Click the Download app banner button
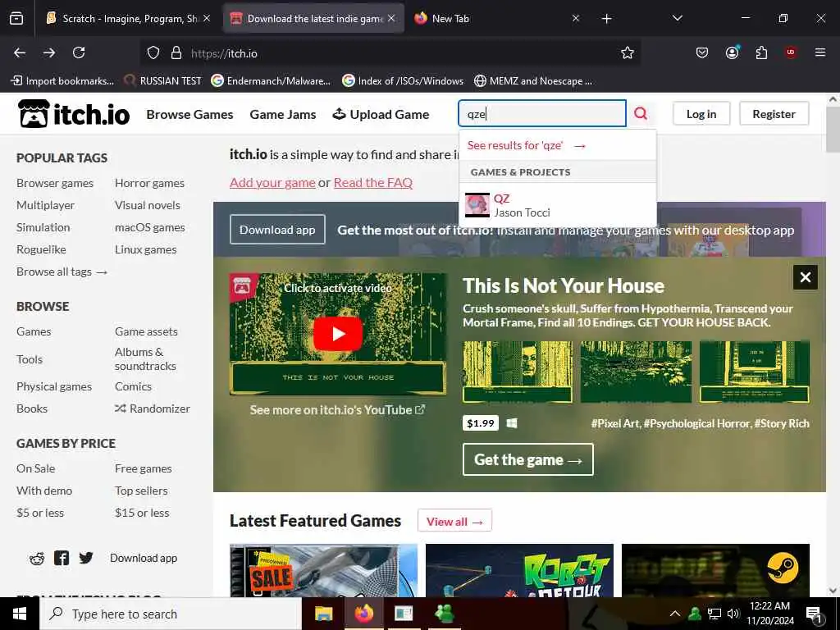The height and width of the screenshot is (630, 840). coord(277,230)
